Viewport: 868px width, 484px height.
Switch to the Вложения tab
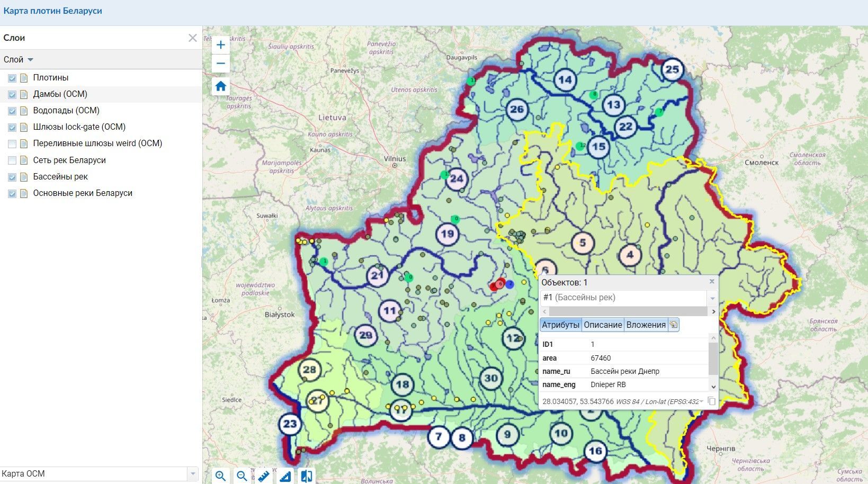646,325
